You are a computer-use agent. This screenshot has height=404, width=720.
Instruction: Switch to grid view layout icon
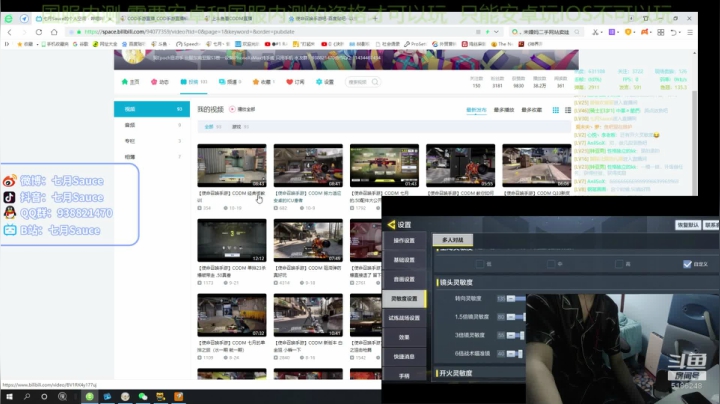tap(556, 110)
